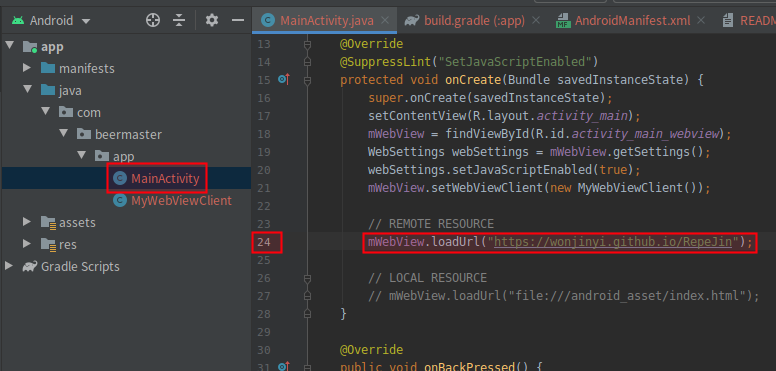The width and height of the screenshot is (776, 371).
Task: Close the build.gradle (:app) tab
Action: pos(535,20)
